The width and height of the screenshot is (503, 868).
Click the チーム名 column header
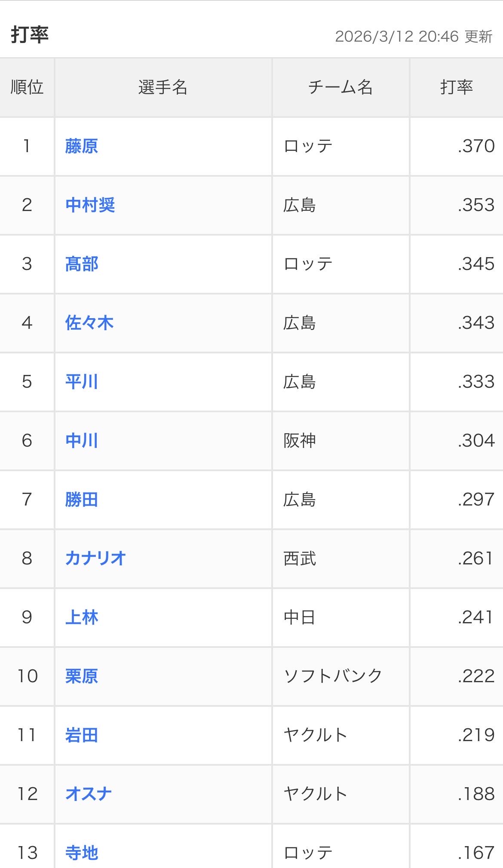click(x=340, y=87)
